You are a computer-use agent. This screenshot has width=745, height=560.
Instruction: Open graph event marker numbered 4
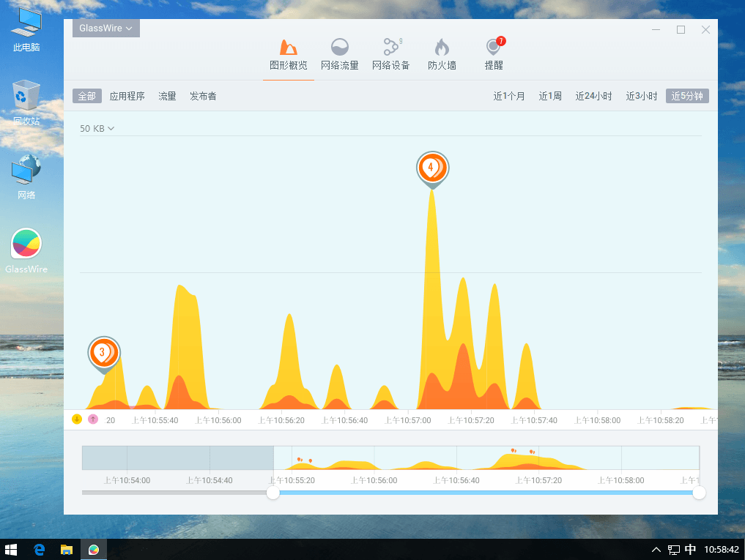point(432,169)
